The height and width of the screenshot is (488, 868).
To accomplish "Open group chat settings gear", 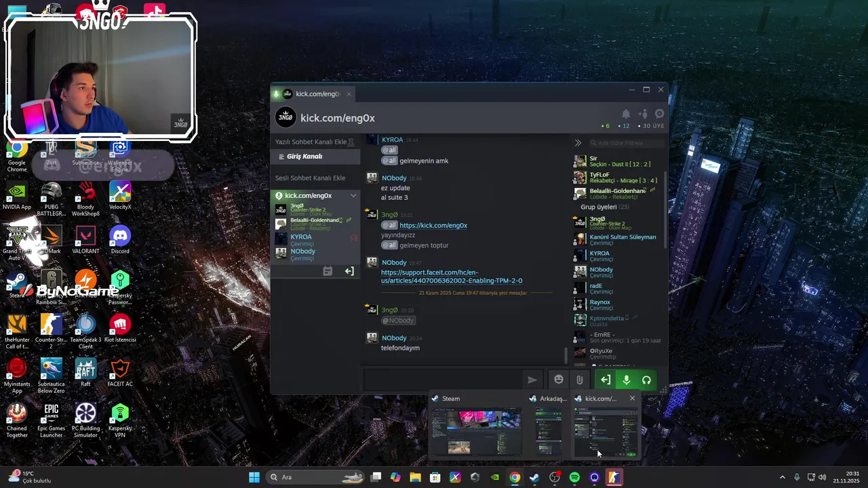I will [x=659, y=114].
